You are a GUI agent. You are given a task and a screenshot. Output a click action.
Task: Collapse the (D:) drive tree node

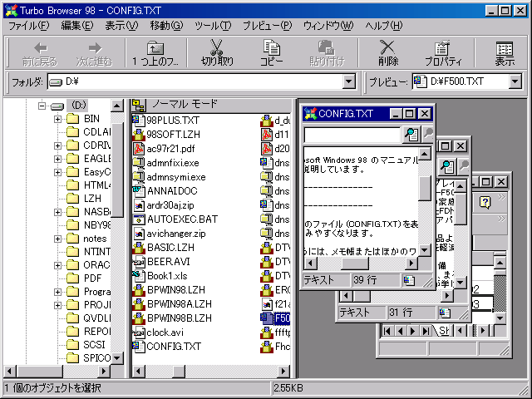coord(42,106)
